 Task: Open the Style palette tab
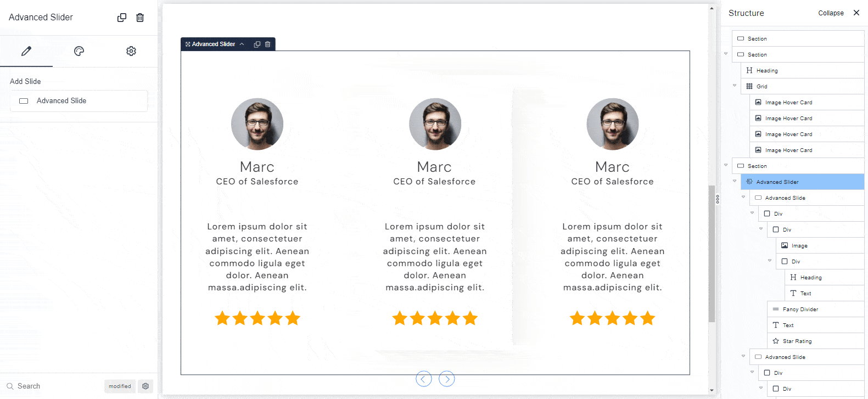coord(79,51)
